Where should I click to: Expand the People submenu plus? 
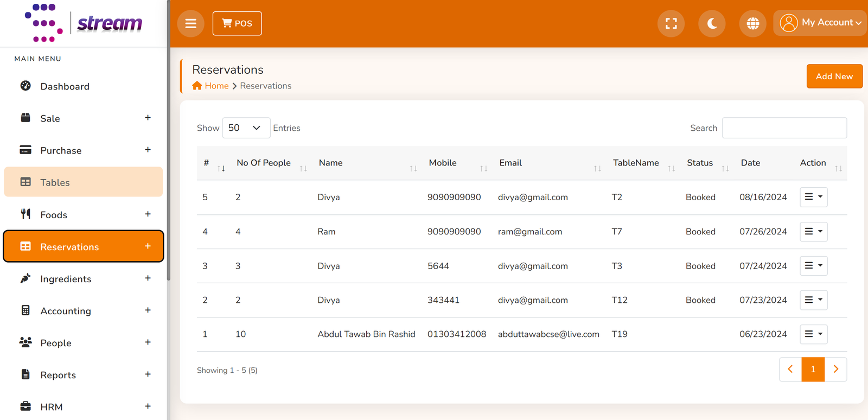[148, 342]
